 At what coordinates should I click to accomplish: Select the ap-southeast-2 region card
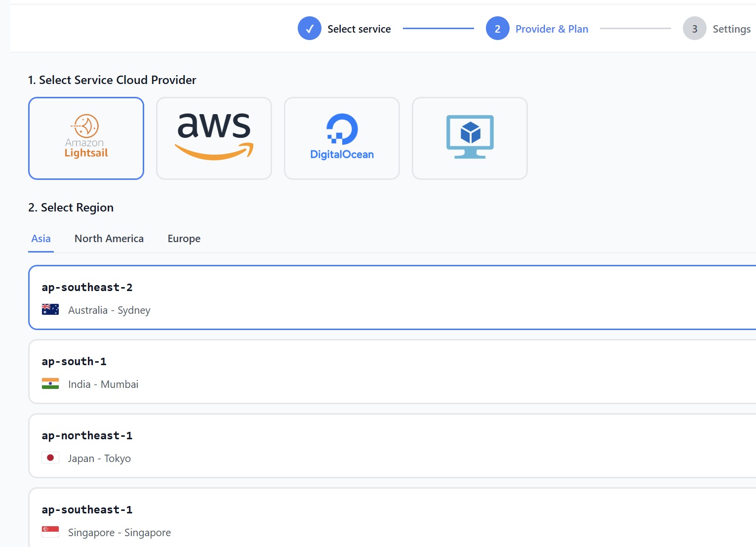click(x=392, y=297)
